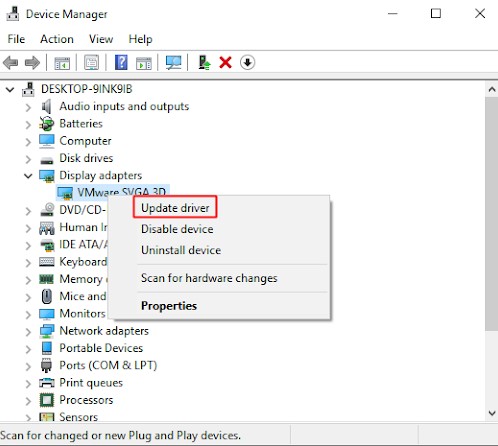Select the Portable Devices tree row

coord(101,348)
